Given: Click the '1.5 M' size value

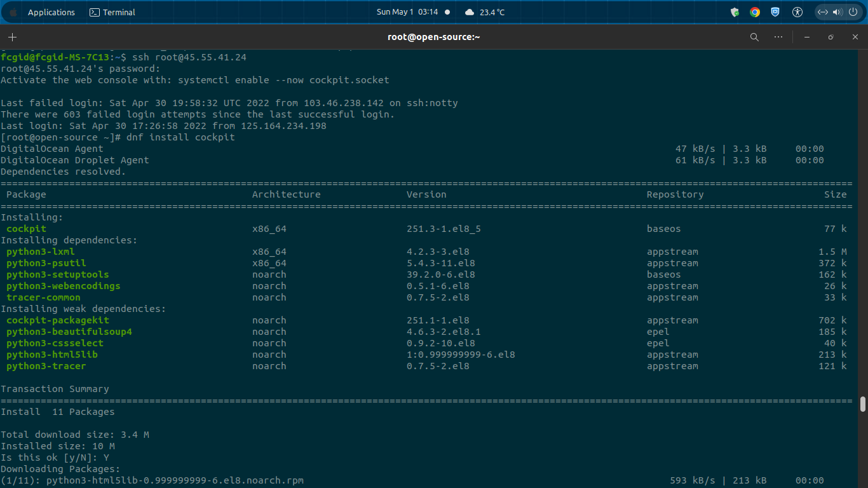Looking at the screenshot, I should tap(833, 252).
